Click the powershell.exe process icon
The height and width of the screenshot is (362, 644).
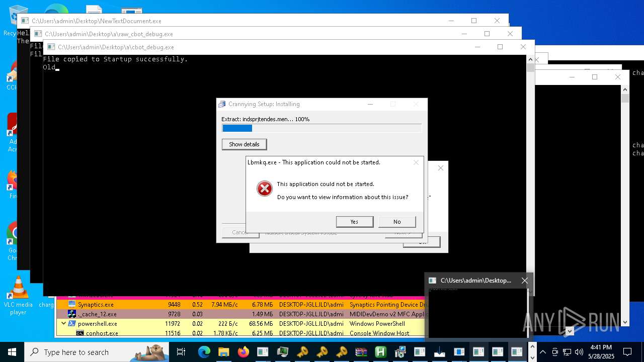72,324
